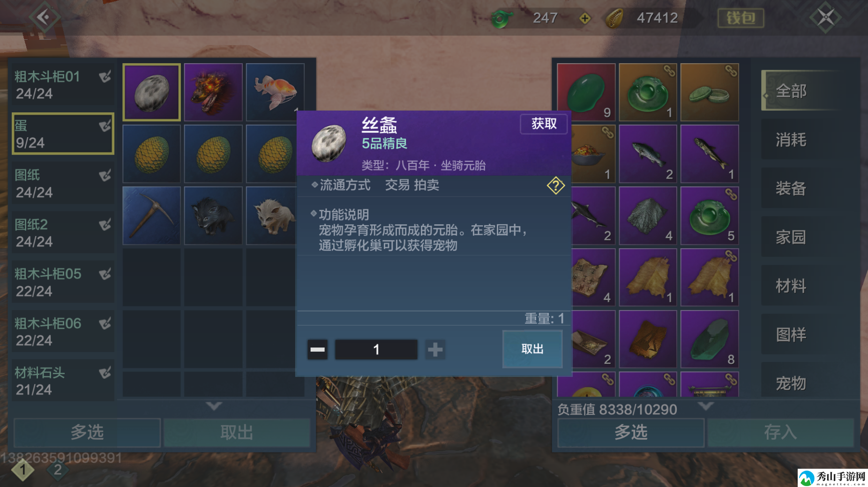
Task: Click edit icon on 图纸 cabinet
Action: click(x=105, y=175)
